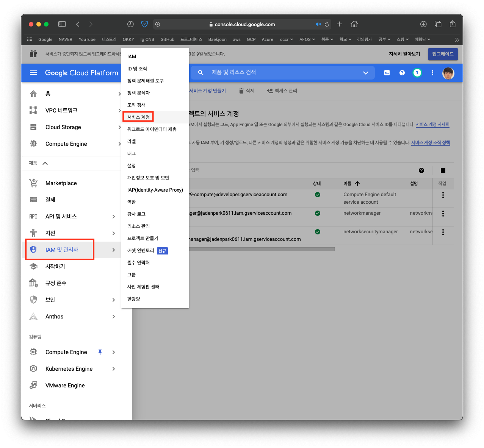Open actions menu for networkmanager account
This screenshot has height=448, width=484.
pos(443,214)
